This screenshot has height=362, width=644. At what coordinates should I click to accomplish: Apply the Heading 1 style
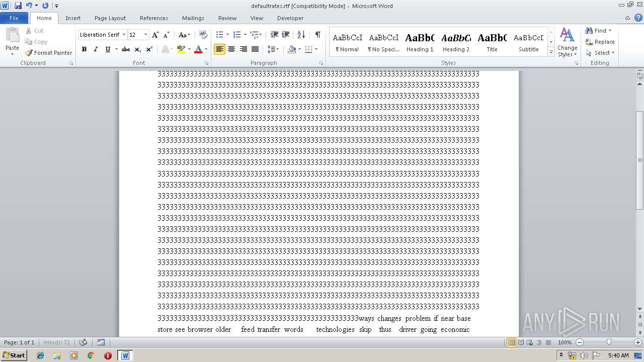pyautogui.click(x=420, y=42)
